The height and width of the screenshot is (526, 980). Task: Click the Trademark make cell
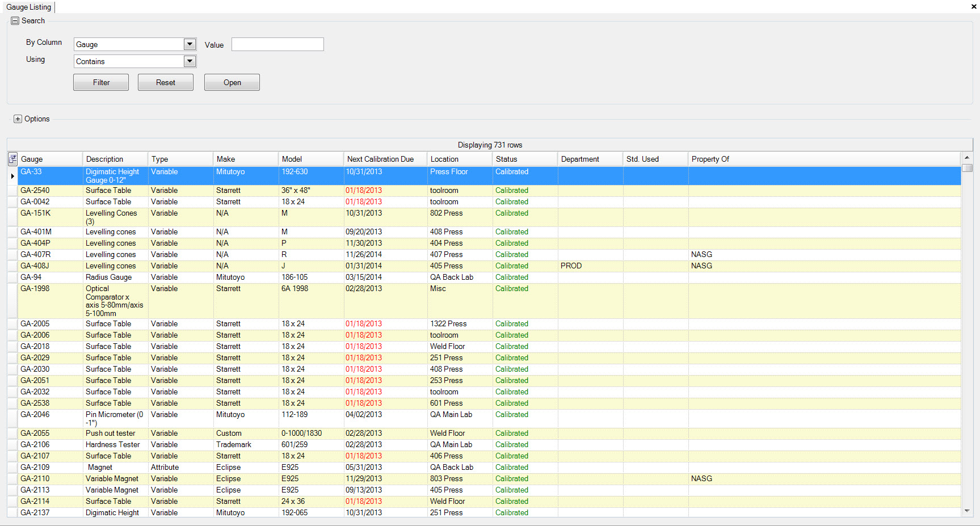[x=246, y=445]
